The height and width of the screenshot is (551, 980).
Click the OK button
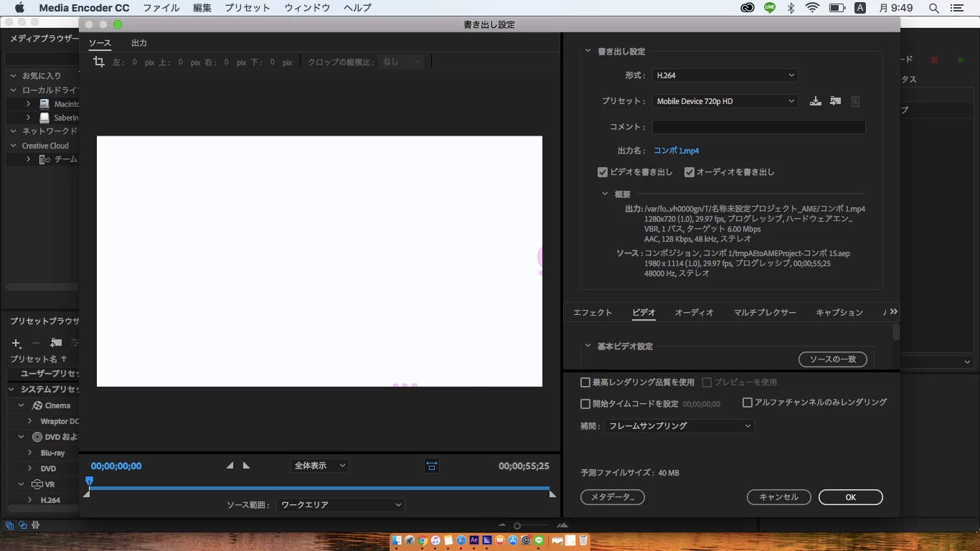pos(851,497)
